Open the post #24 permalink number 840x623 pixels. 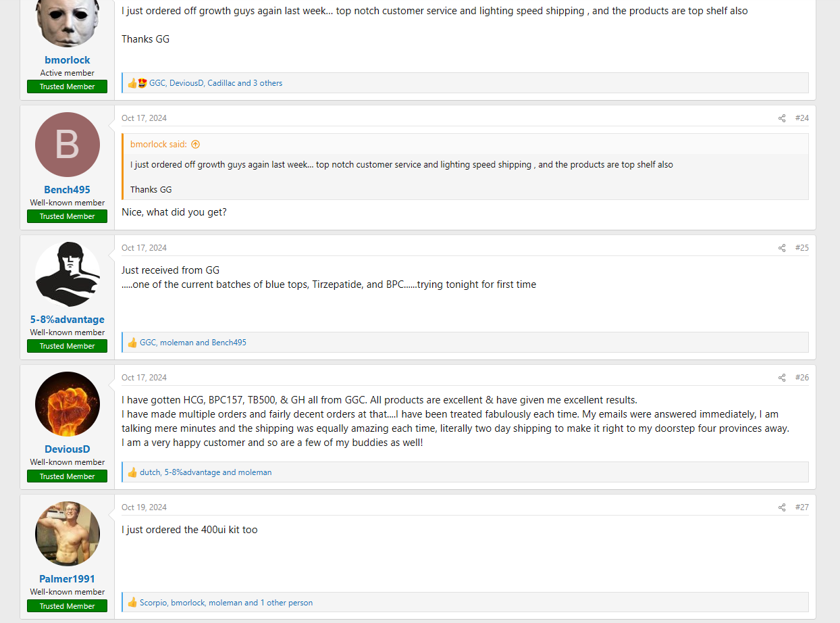(x=802, y=118)
